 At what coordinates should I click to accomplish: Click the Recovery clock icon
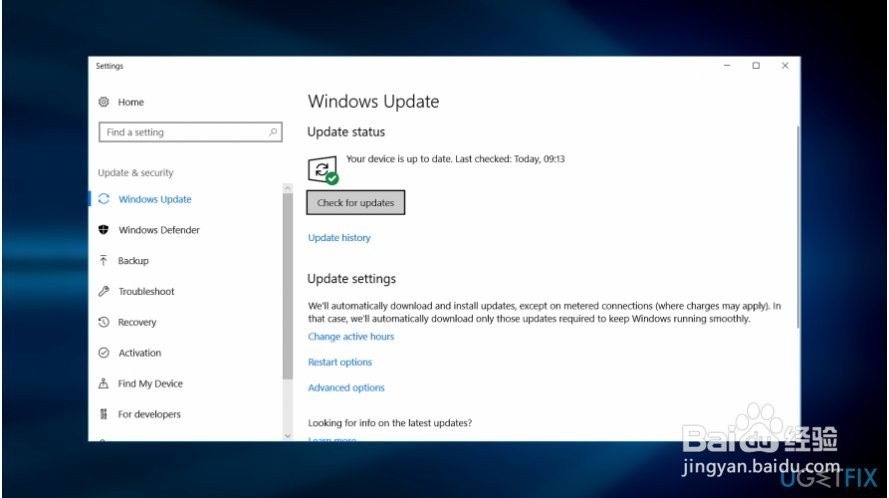pyautogui.click(x=103, y=322)
